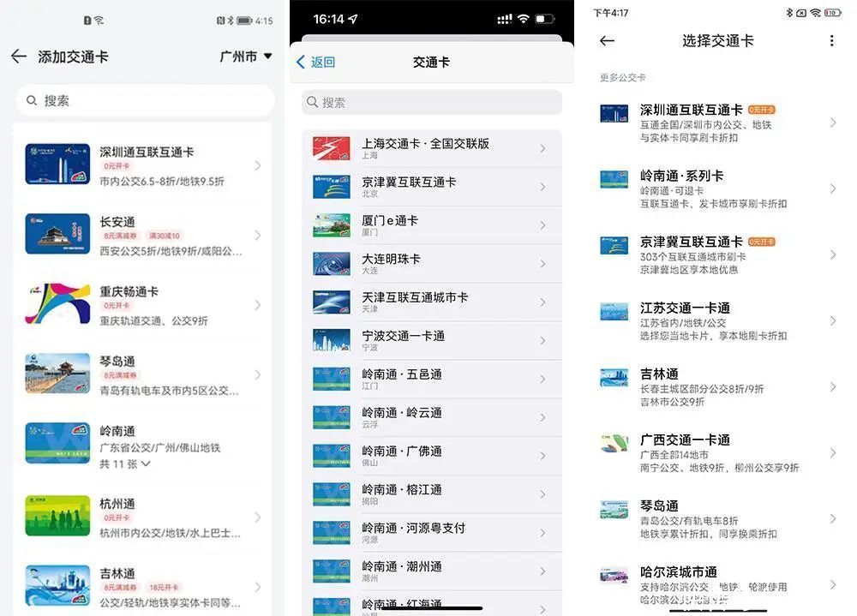Tap chevron on 大连明珠卡 row
Screen dimensions: 857x616
click(x=542, y=264)
